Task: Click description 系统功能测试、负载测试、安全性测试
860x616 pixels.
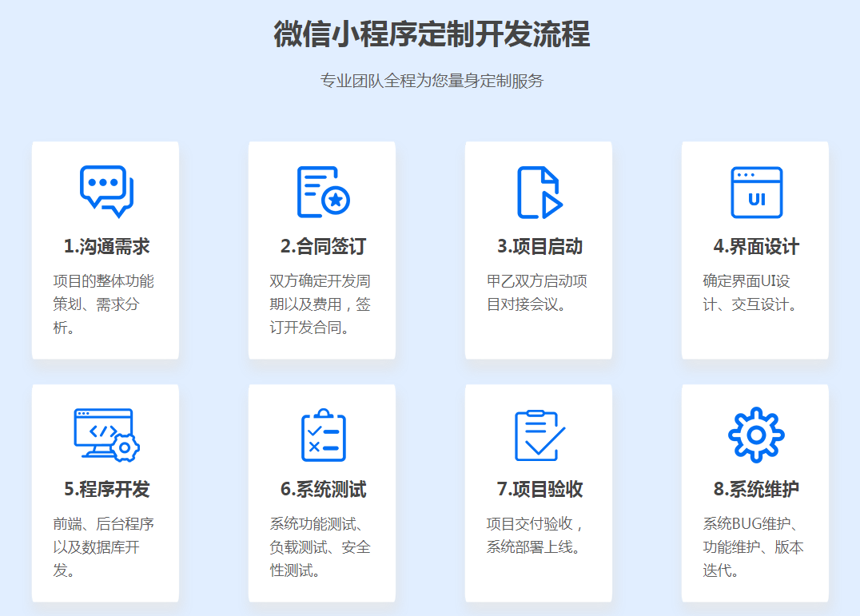Action: pyautogui.click(x=321, y=547)
